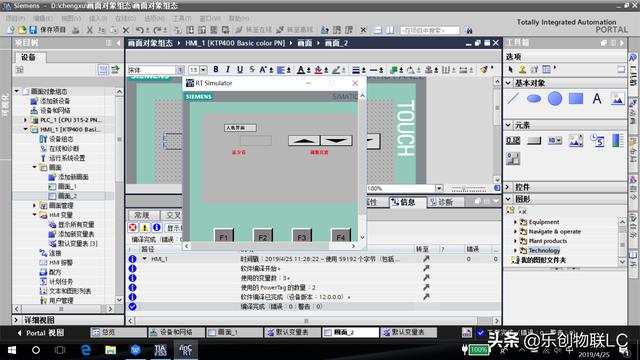Pick the I/O field element
Screen dimensions: 640x360
tap(513, 140)
